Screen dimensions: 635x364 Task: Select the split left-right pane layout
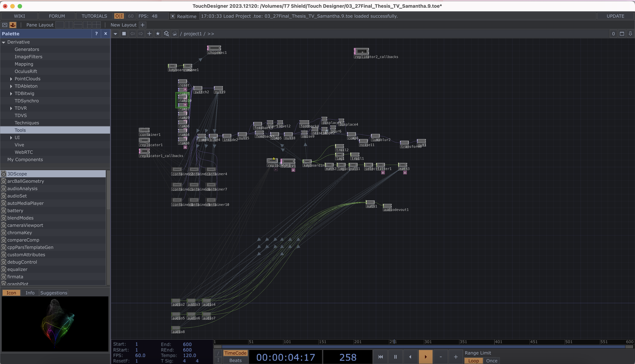click(x=69, y=25)
